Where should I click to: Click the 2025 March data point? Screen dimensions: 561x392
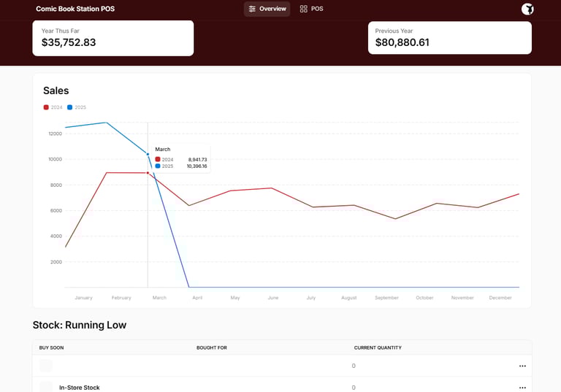[148, 154]
